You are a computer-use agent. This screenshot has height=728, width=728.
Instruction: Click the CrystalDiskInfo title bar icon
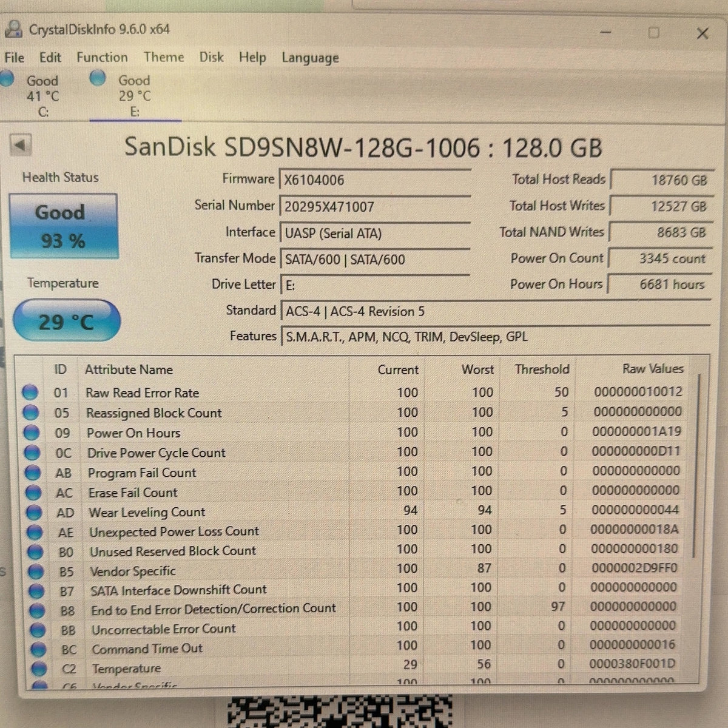coord(13,29)
